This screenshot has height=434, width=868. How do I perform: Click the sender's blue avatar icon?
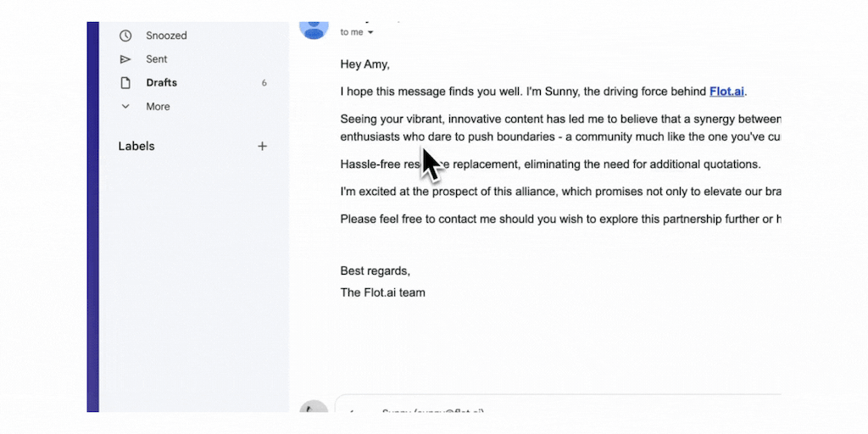point(314,25)
